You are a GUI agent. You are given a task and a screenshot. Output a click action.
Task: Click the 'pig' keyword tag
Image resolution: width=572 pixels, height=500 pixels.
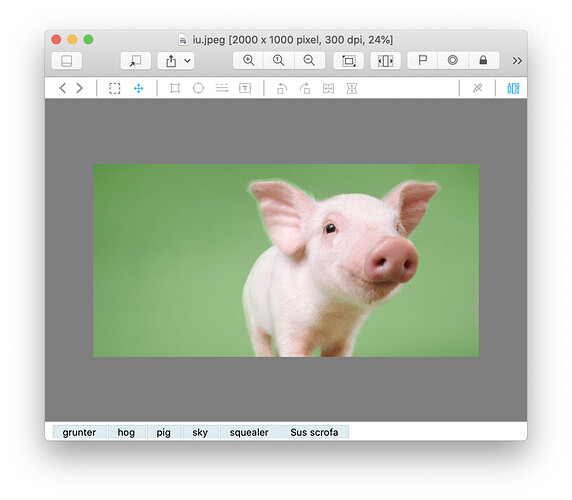click(163, 432)
